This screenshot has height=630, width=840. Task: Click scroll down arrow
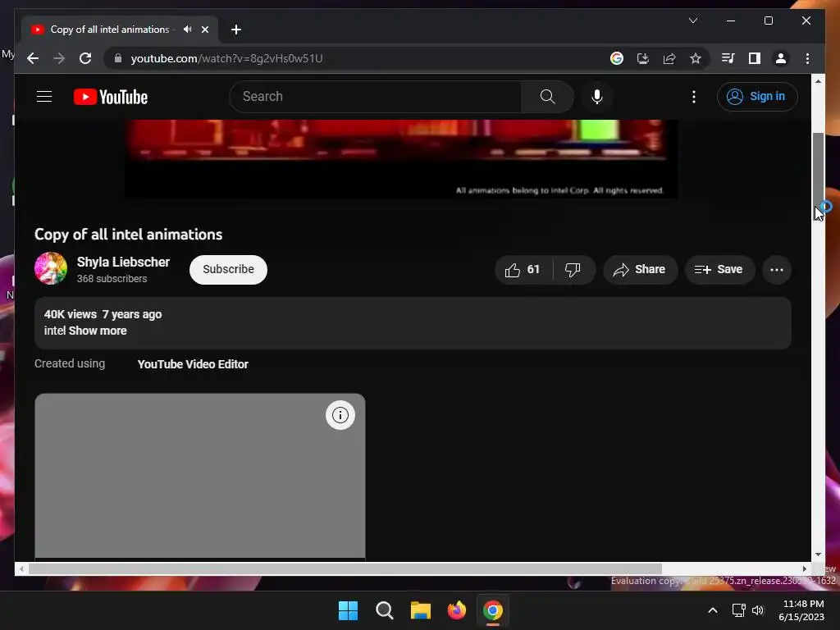tap(818, 555)
